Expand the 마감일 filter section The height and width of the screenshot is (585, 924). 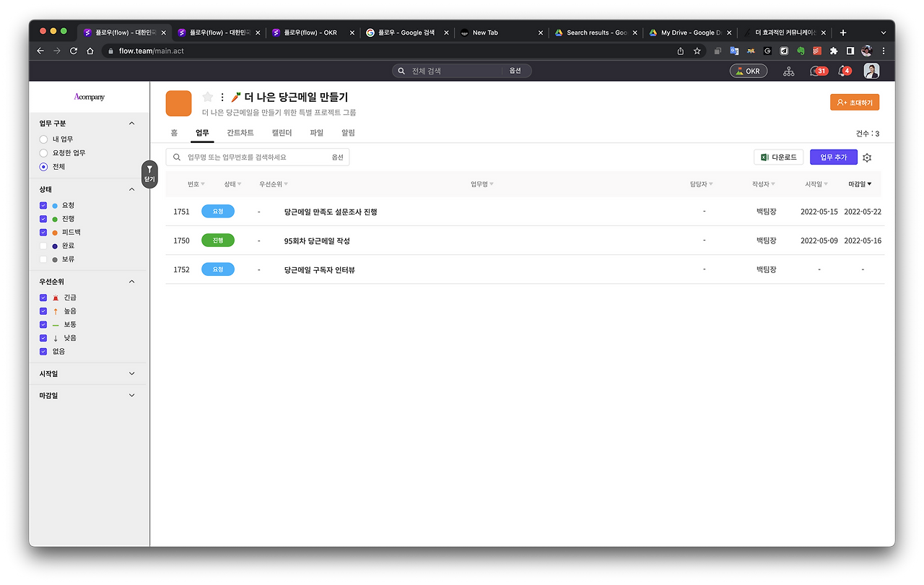[131, 395]
